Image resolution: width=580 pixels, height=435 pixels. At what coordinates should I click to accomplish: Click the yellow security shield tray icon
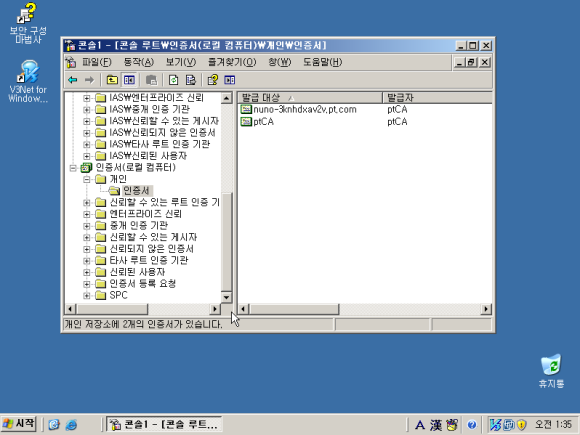[522, 425]
